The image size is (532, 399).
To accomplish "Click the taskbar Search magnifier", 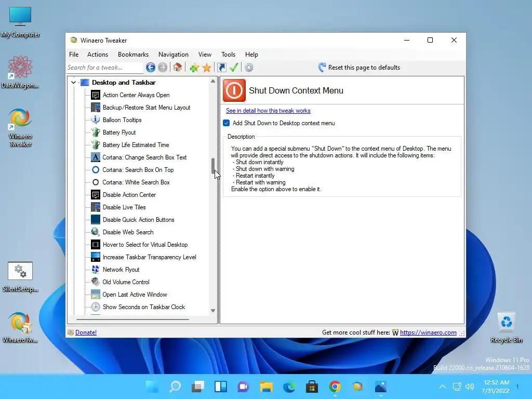I will pyautogui.click(x=175, y=387).
